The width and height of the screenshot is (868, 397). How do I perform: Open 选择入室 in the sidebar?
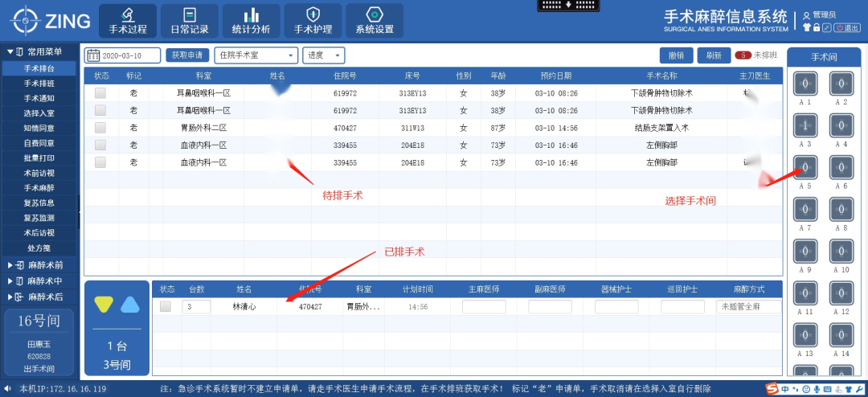pyautogui.click(x=39, y=113)
